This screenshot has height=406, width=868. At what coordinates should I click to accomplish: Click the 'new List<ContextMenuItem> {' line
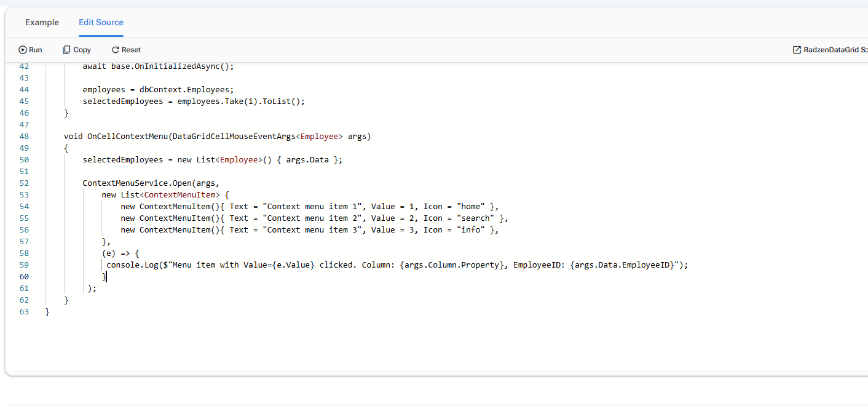click(x=165, y=195)
